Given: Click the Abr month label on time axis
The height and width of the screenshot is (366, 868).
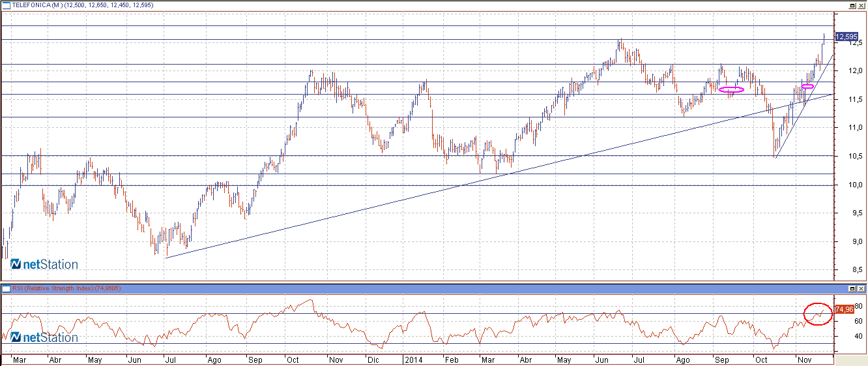Looking at the screenshot, I should click(55, 359).
